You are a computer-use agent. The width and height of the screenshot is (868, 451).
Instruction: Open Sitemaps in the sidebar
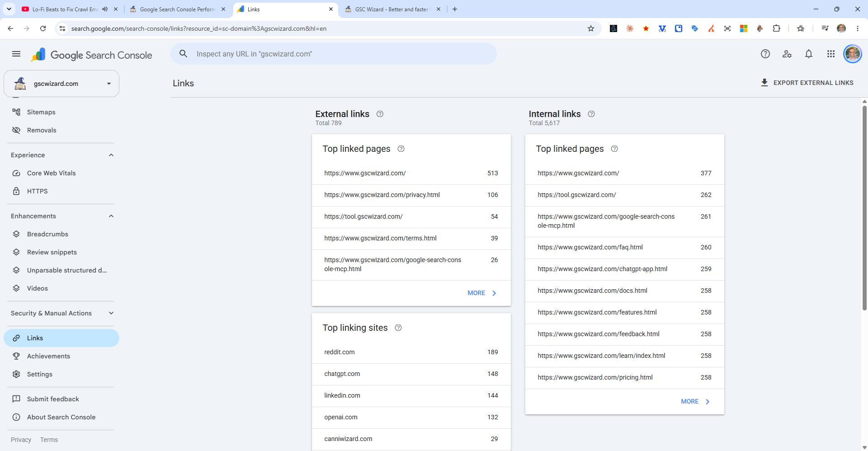pyautogui.click(x=61, y=112)
